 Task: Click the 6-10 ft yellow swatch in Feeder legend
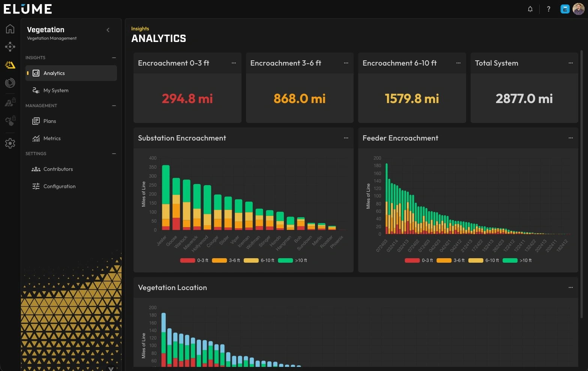[x=475, y=260]
